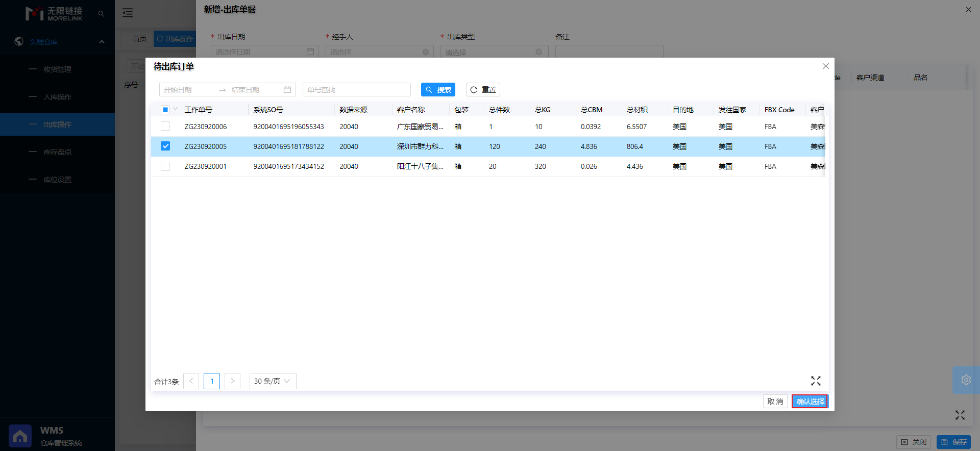This screenshot has width=980, height=451.
Task: Click the 结束日期 end date field
Action: coord(254,90)
